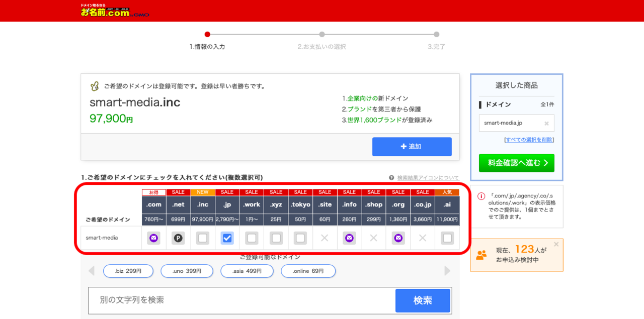The width and height of the screenshot is (644, 319).
Task: Check the .ai domain checkbox
Action: [447, 238]
